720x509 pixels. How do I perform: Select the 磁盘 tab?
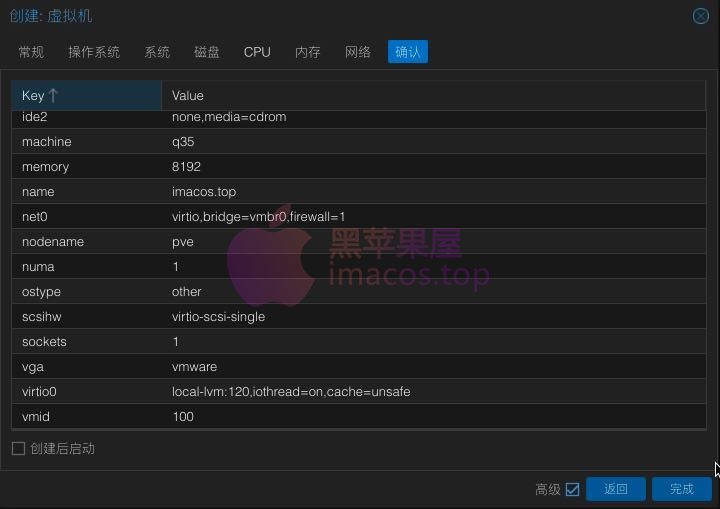pos(207,52)
